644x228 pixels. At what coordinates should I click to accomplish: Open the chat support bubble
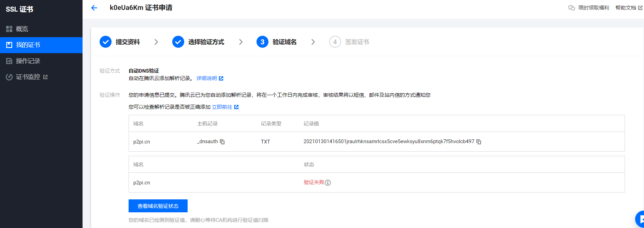pyautogui.click(x=640, y=219)
